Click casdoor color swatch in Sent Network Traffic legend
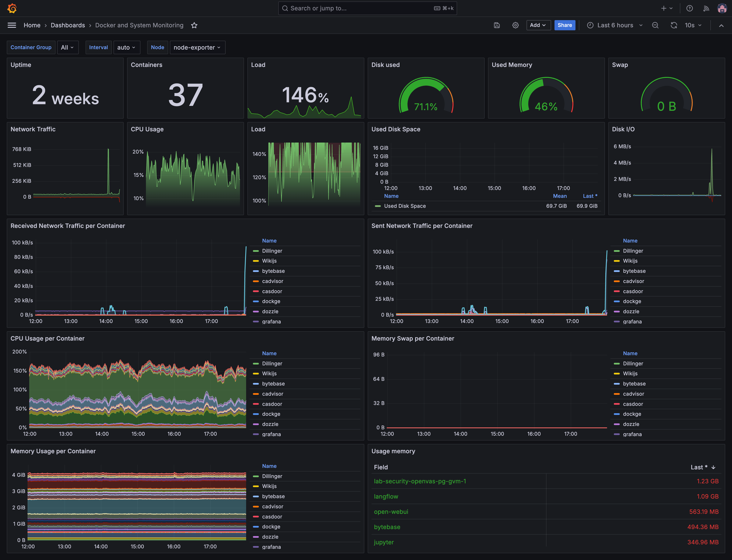 617,291
